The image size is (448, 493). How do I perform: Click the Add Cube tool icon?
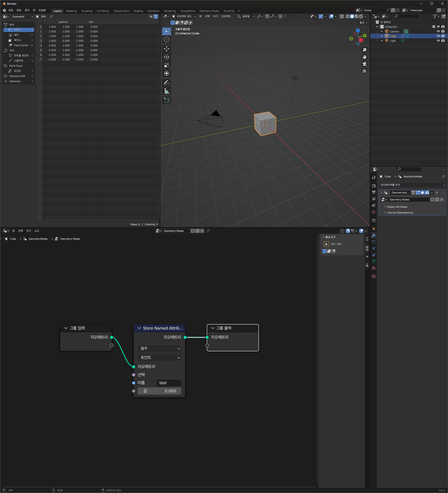[166, 100]
